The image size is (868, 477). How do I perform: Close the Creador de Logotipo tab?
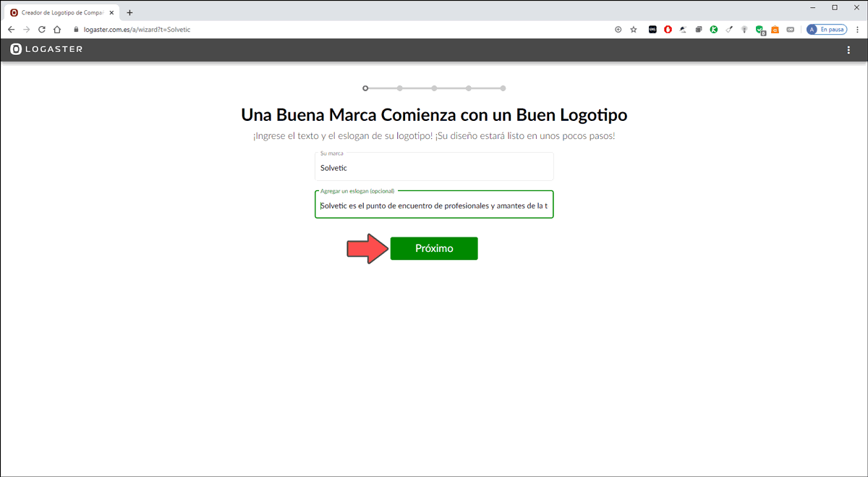pyautogui.click(x=111, y=12)
